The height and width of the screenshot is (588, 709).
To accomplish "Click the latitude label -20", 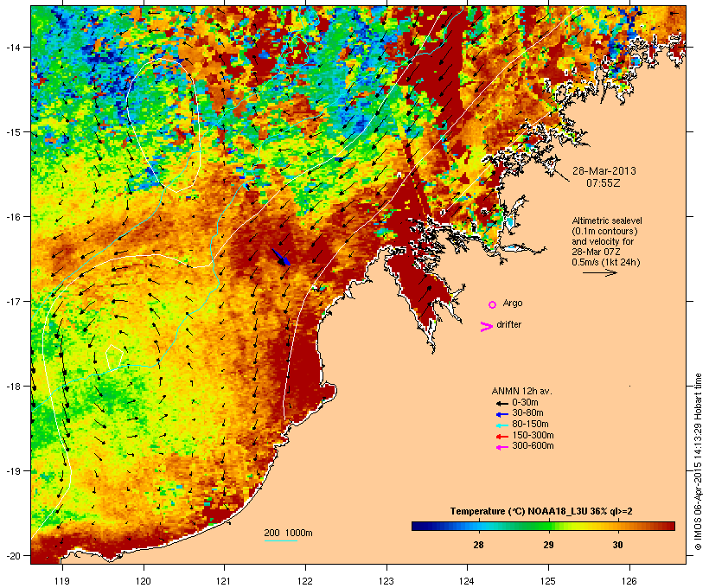I will point(12,555).
